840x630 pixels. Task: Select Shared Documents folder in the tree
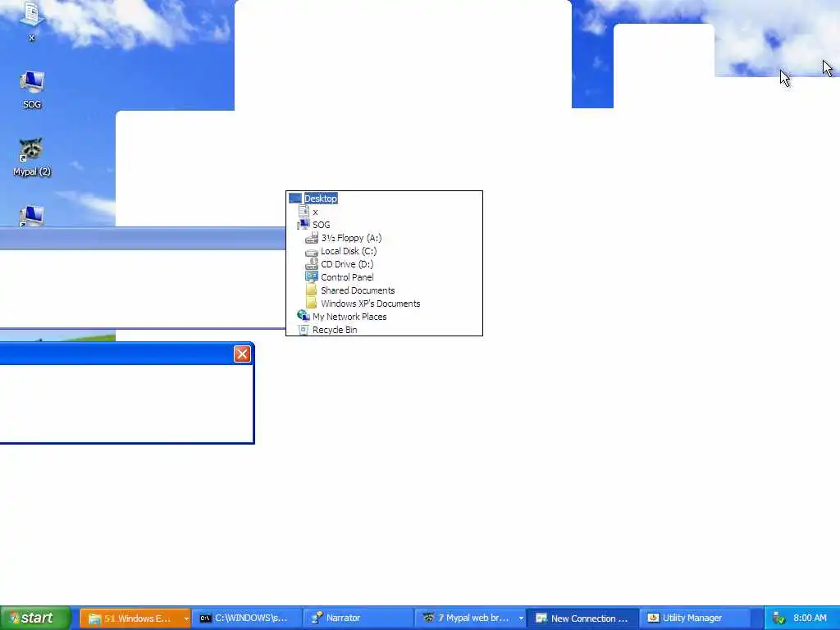pyautogui.click(x=358, y=290)
